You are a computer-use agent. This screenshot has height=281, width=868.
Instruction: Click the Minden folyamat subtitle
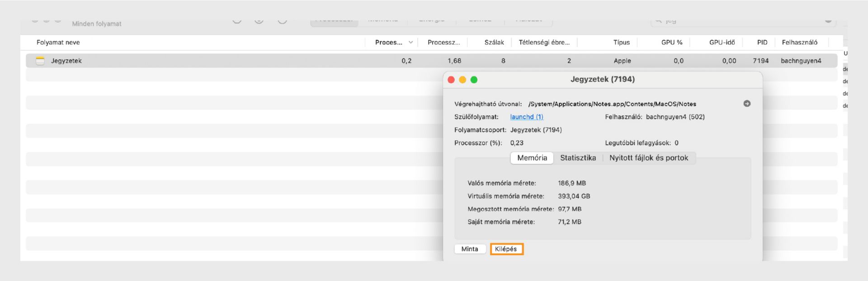click(97, 24)
